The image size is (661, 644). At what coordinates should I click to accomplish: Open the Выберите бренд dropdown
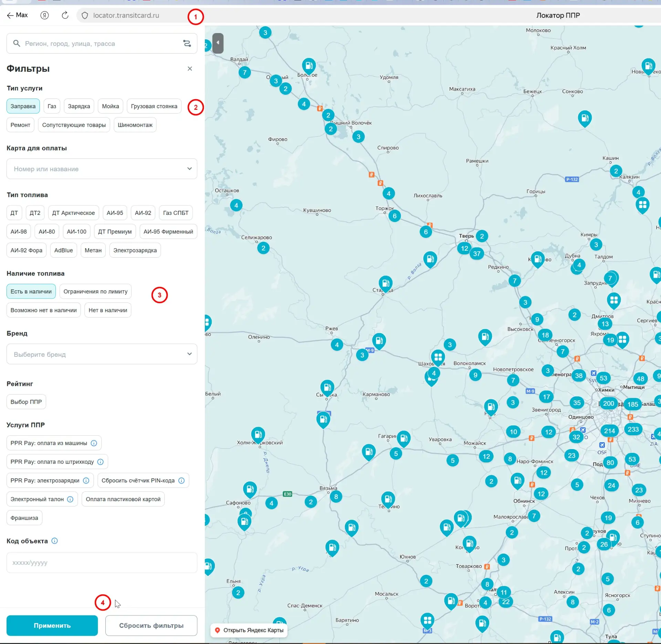click(102, 354)
